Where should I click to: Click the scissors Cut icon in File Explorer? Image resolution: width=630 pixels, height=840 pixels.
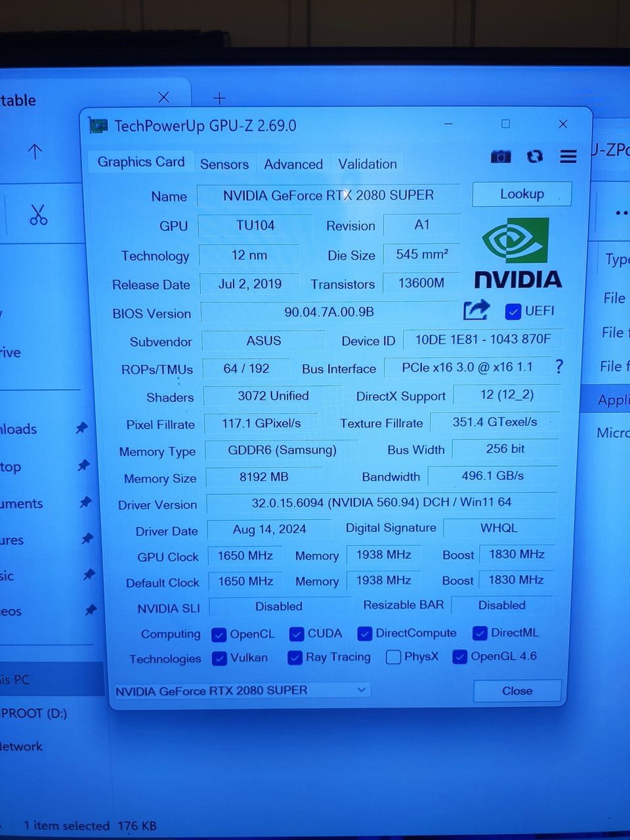point(39,215)
